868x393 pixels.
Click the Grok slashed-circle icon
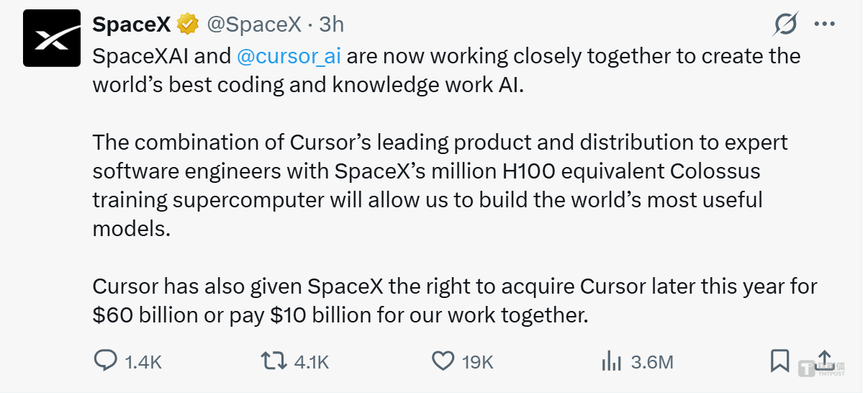tap(785, 24)
